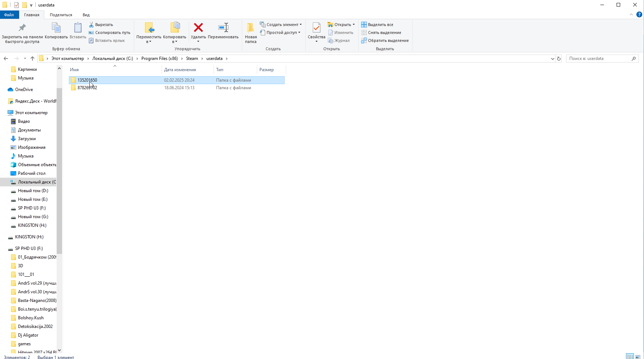This screenshot has height=359, width=644.
Task: Click Steam in the address path
Action: click(x=192, y=59)
